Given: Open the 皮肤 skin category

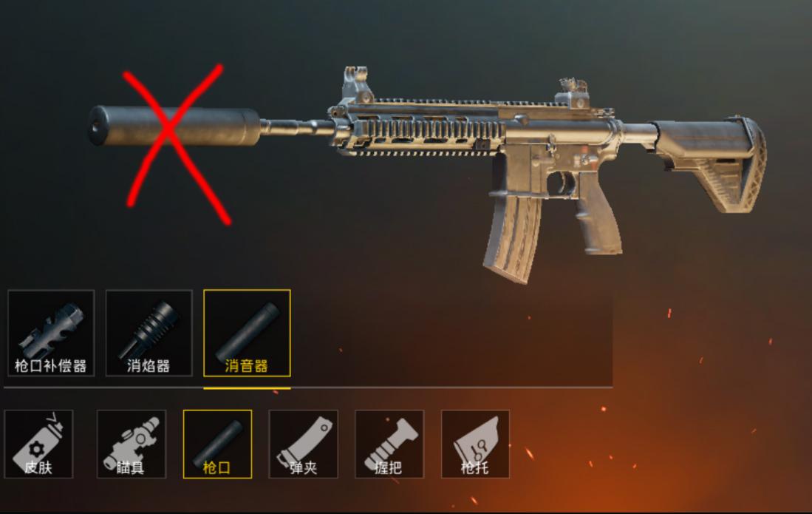Looking at the screenshot, I should [x=39, y=444].
